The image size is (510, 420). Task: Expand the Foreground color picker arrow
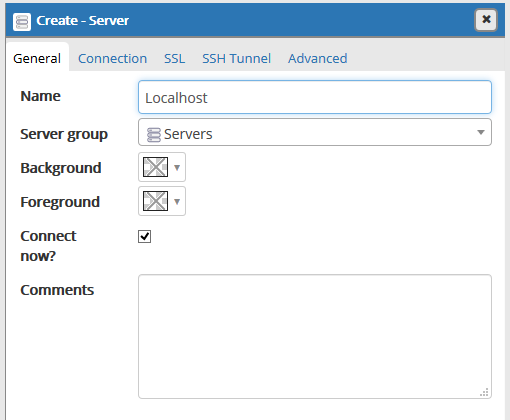click(x=177, y=202)
